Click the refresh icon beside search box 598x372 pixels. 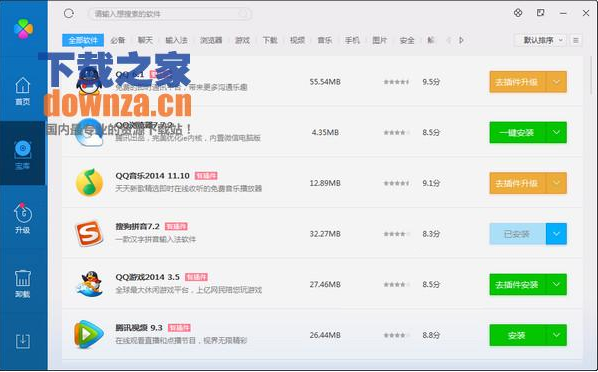pos(69,13)
